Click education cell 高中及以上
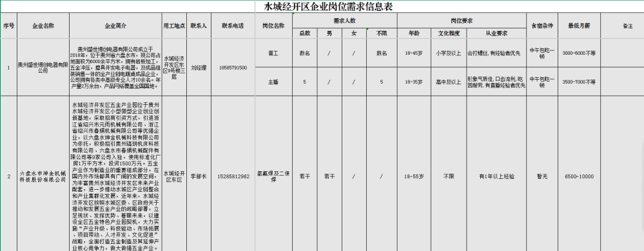 point(449,82)
